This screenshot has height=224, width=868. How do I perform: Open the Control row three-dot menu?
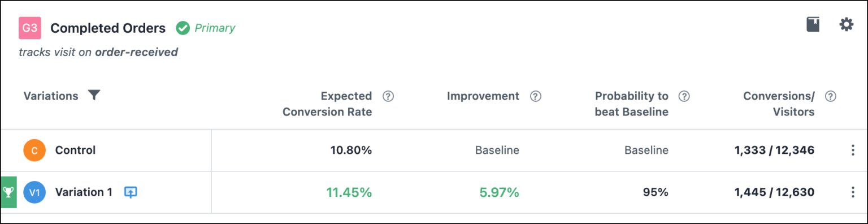(x=853, y=150)
